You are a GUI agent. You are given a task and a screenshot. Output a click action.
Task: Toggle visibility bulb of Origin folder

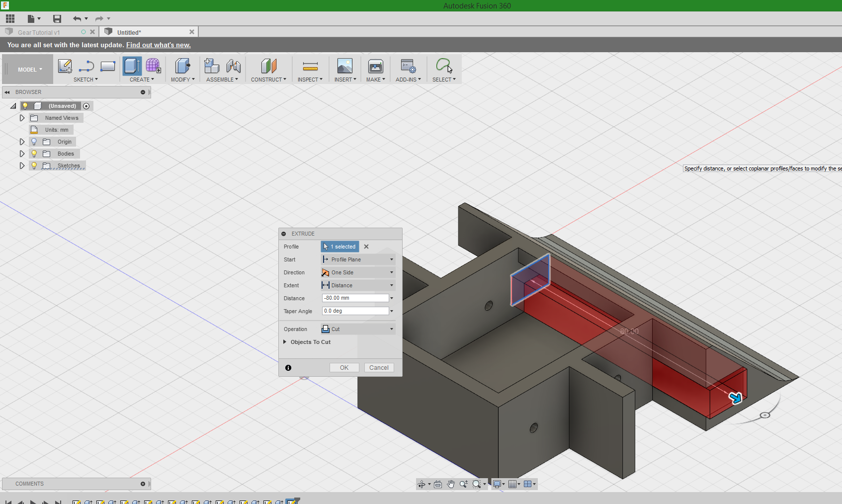click(x=34, y=142)
